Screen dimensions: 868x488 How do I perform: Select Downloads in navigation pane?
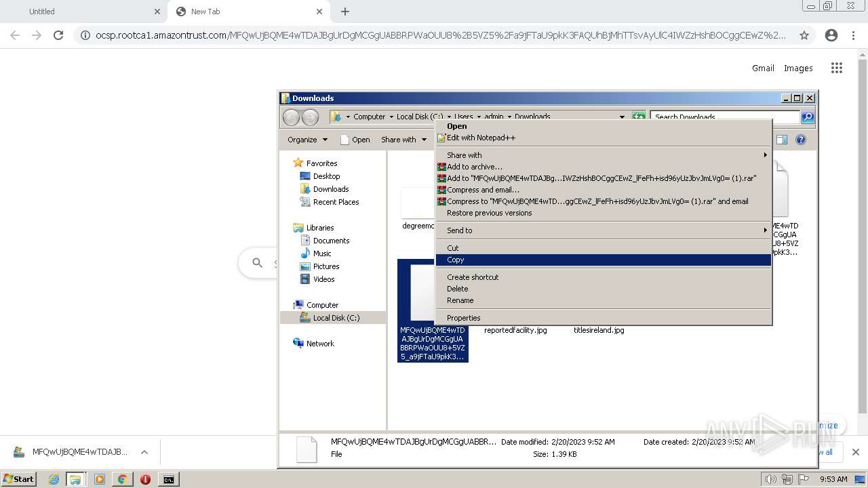click(x=324, y=189)
